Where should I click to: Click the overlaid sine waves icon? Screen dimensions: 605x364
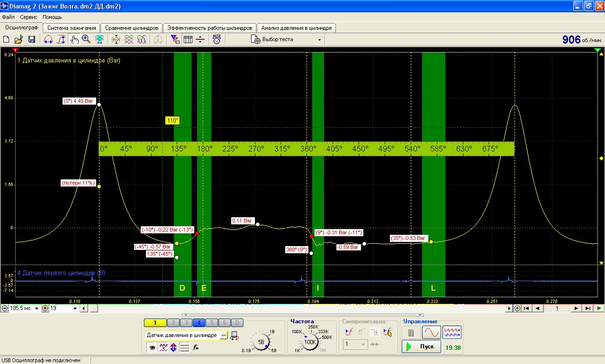click(141, 40)
